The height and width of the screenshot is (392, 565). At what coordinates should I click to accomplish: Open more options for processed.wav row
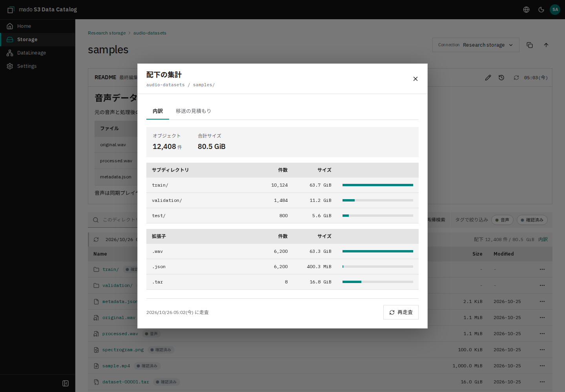pyautogui.click(x=542, y=334)
